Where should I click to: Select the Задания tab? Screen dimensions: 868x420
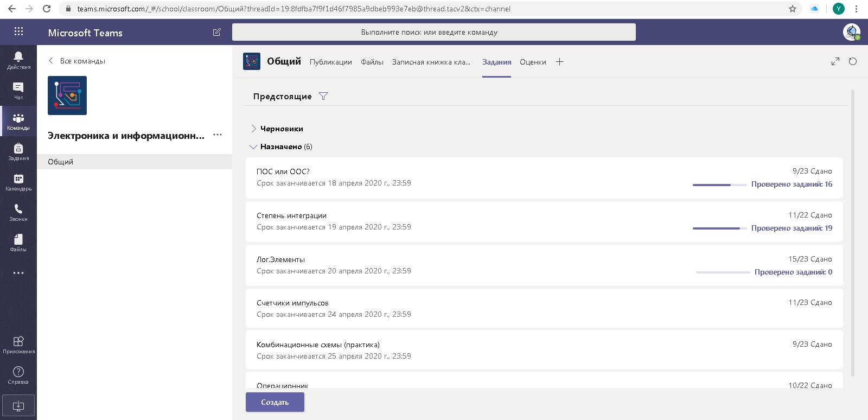tap(497, 62)
